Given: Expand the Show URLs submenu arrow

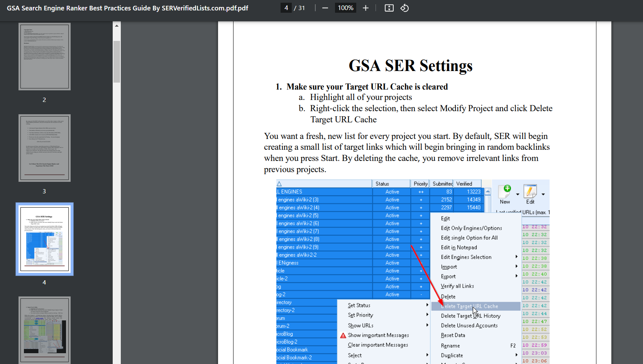Looking at the screenshot, I should click(x=427, y=325).
